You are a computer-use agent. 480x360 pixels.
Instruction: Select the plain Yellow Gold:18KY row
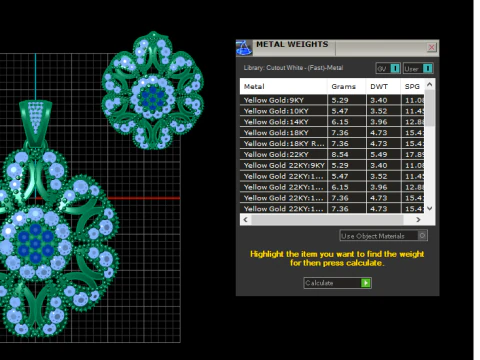[332, 133]
